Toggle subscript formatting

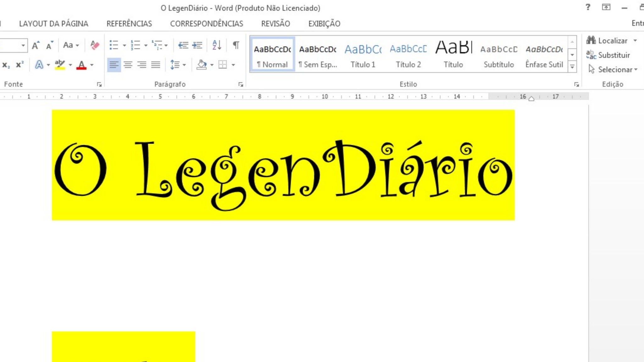pos(6,65)
